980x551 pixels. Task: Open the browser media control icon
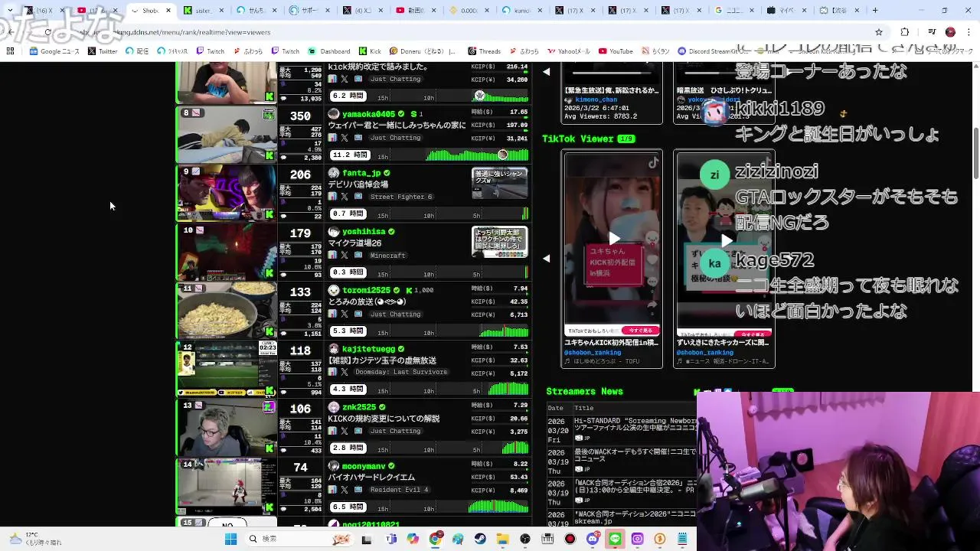pos(932,32)
